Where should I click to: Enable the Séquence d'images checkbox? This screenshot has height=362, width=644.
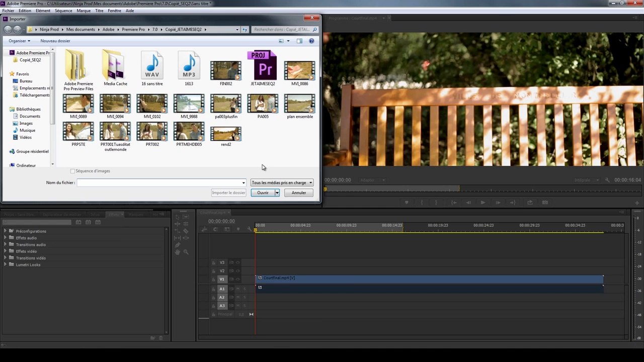[x=72, y=171]
